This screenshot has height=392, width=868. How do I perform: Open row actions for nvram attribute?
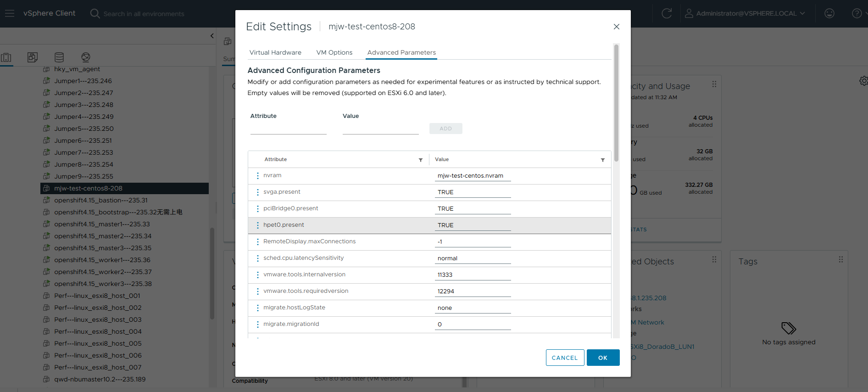coord(257,176)
